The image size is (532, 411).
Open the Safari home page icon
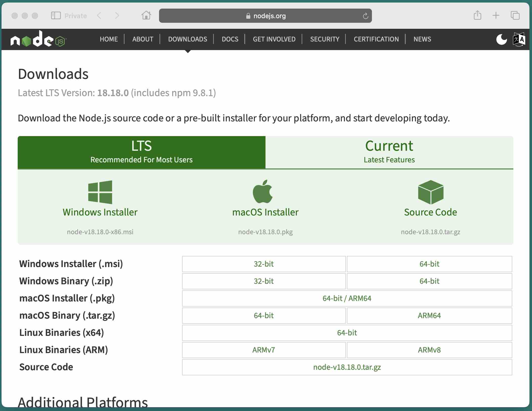click(x=146, y=15)
